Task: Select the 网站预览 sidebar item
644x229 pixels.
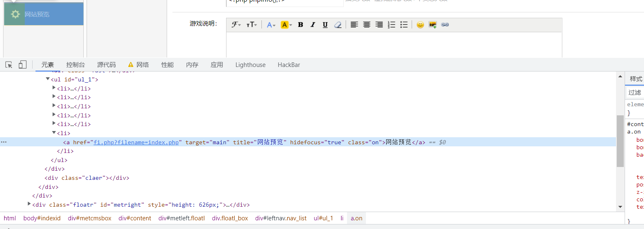Action: pos(44,14)
